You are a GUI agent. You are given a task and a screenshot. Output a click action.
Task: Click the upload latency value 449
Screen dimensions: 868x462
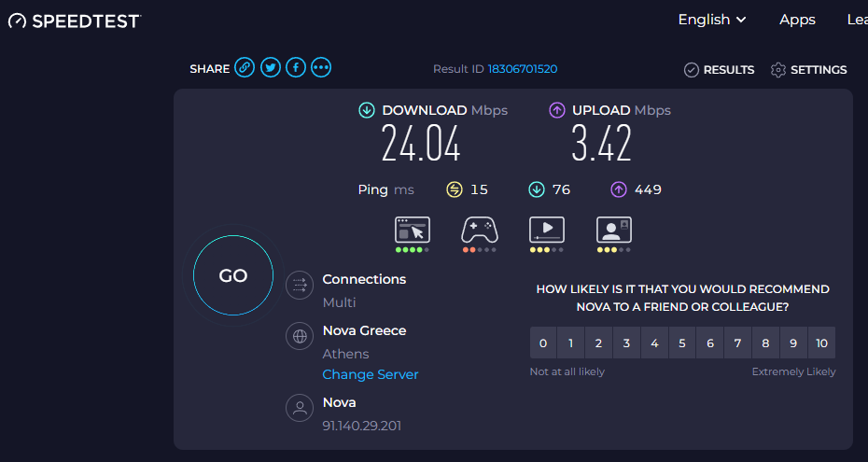tap(649, 189)
